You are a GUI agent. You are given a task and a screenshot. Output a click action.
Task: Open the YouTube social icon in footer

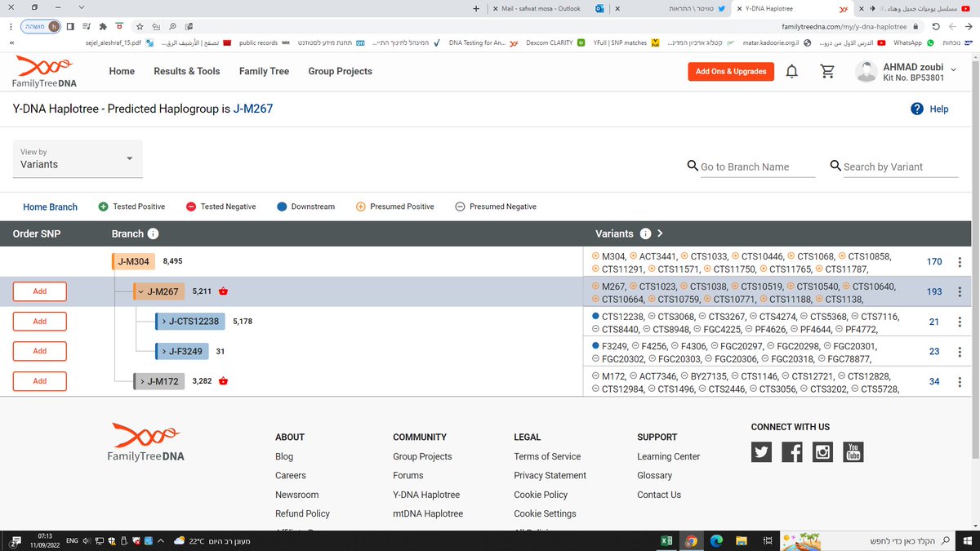(x=853, y=451)
